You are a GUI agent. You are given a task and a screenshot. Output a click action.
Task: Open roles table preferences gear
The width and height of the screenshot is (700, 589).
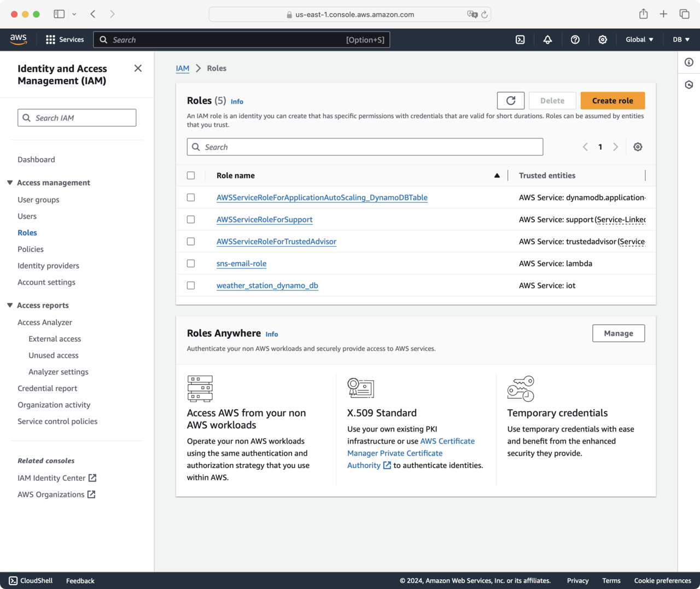click(x=638, y=147)
